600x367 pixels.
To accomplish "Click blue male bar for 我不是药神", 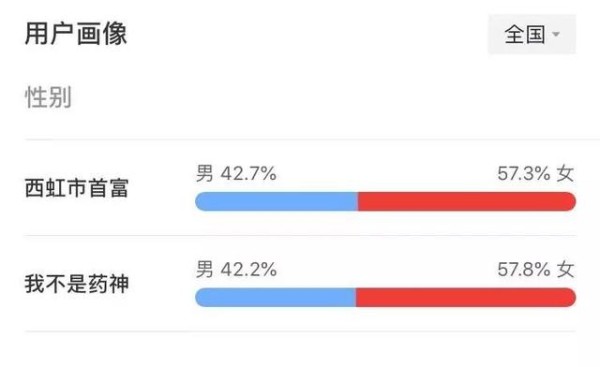I will coord(276,298).
